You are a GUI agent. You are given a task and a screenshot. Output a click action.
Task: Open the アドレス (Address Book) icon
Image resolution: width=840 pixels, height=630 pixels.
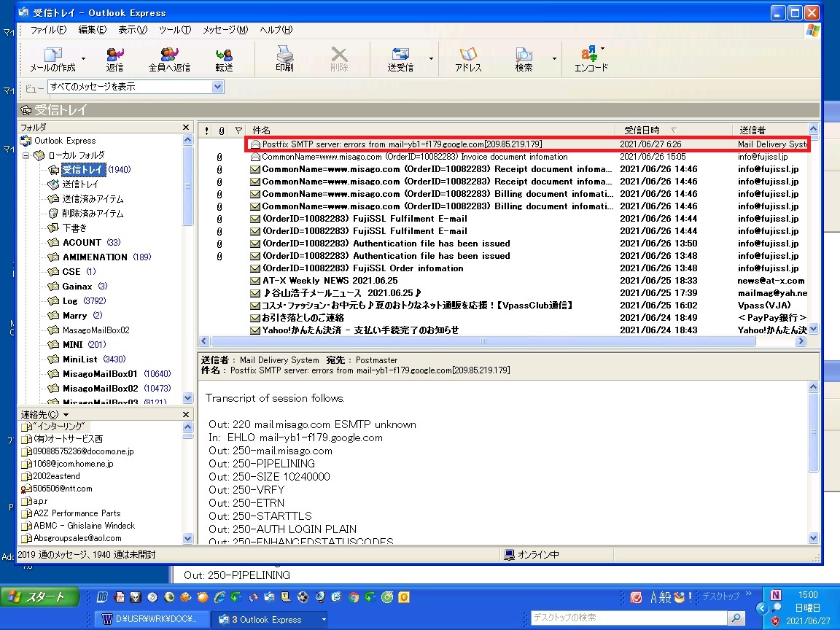pyautogui.click(x=468, y=59)
